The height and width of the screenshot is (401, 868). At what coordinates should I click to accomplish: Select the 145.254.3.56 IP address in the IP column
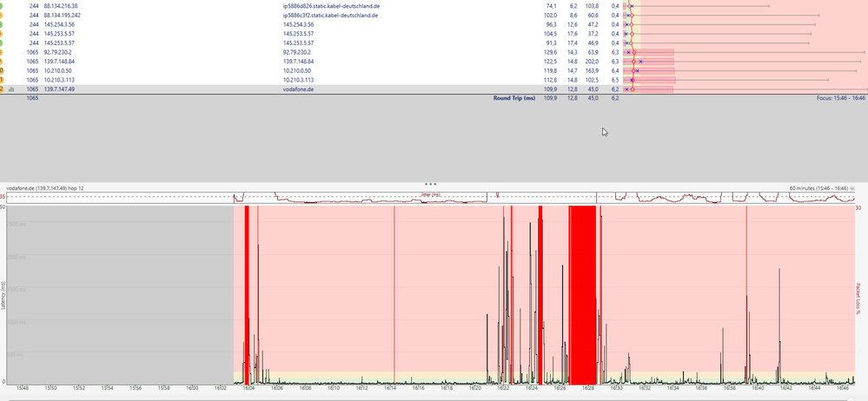pyautogui.click(x=59, y=25)
